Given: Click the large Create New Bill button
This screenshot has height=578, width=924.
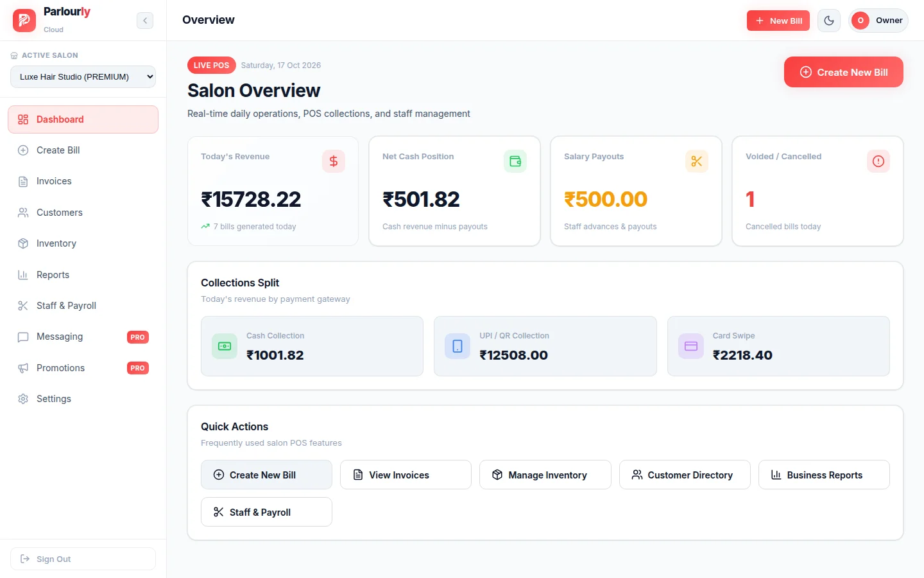Looking at the screenshot, I should coord(844,72).
